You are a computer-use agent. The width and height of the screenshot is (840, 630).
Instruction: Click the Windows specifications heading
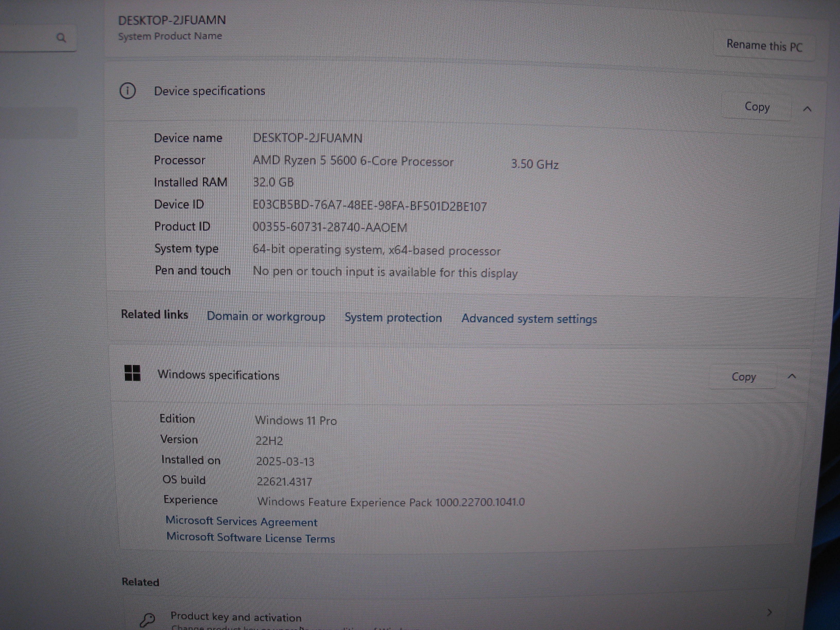[x=218, y=375]
